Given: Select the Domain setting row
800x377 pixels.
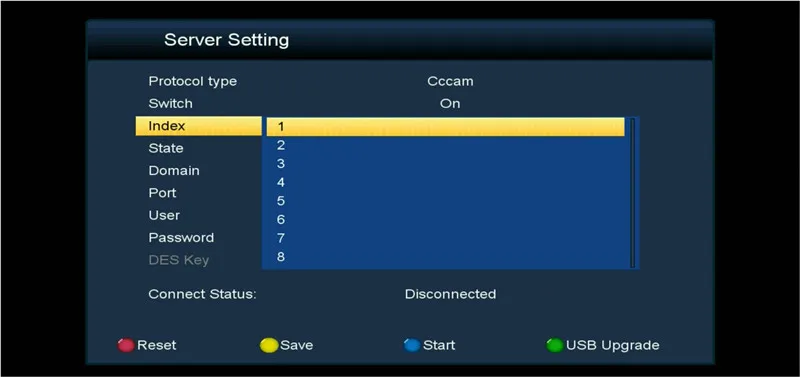Looking at the screenshot, I should pos(198,171).
